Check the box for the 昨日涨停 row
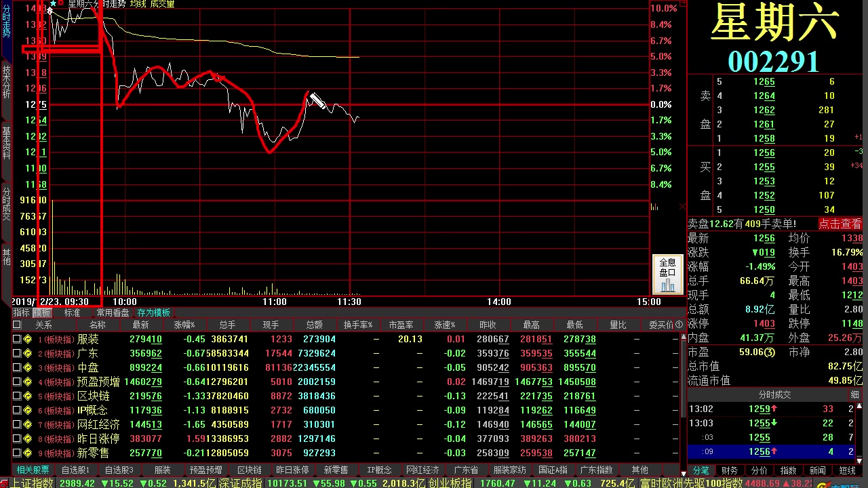This screenshot has height=488, width=868. [17, 439]
